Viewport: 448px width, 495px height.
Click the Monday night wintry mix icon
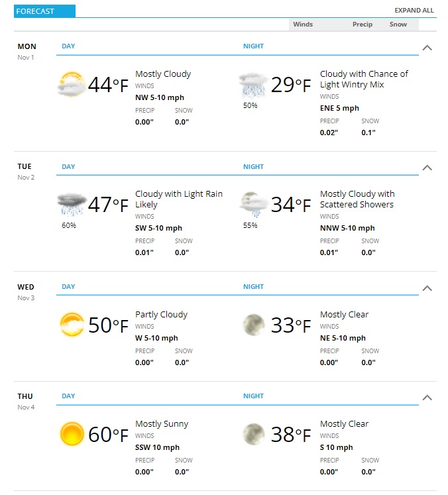tap(253, 85)
